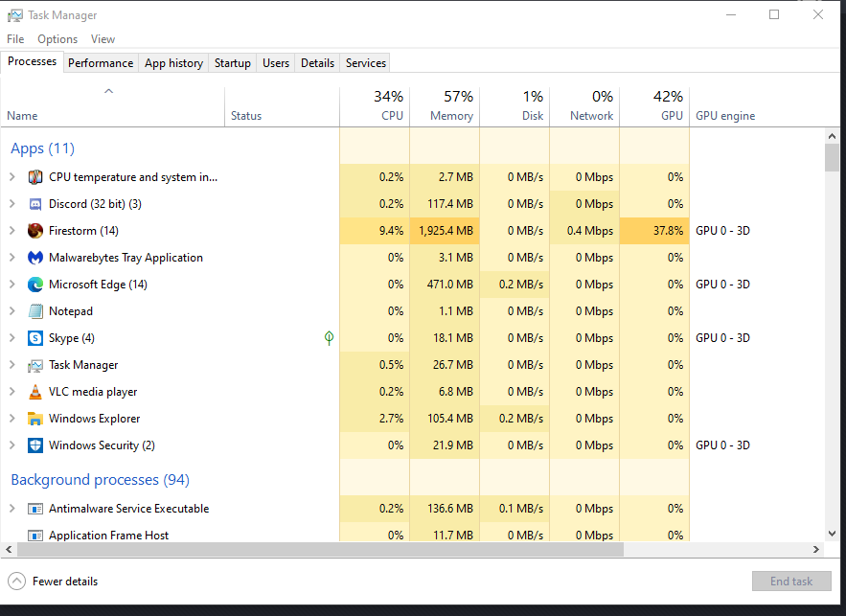Collapse view with Fewer details

(x=54, y=582)
